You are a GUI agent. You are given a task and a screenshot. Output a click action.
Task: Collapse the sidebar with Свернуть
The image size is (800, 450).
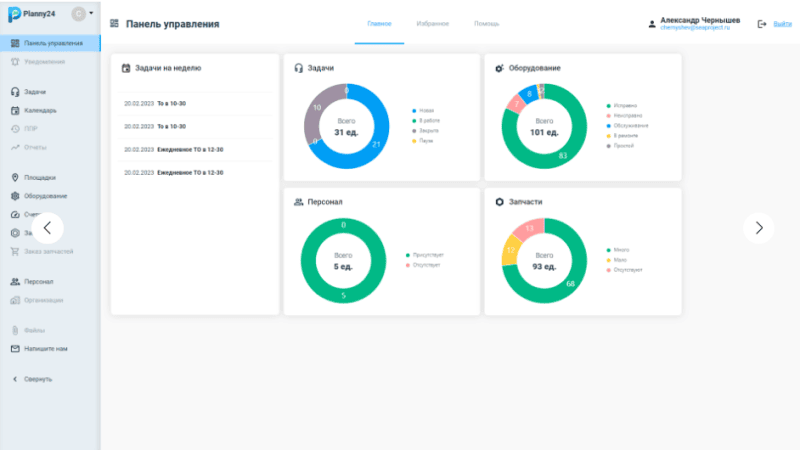point(37,379)
